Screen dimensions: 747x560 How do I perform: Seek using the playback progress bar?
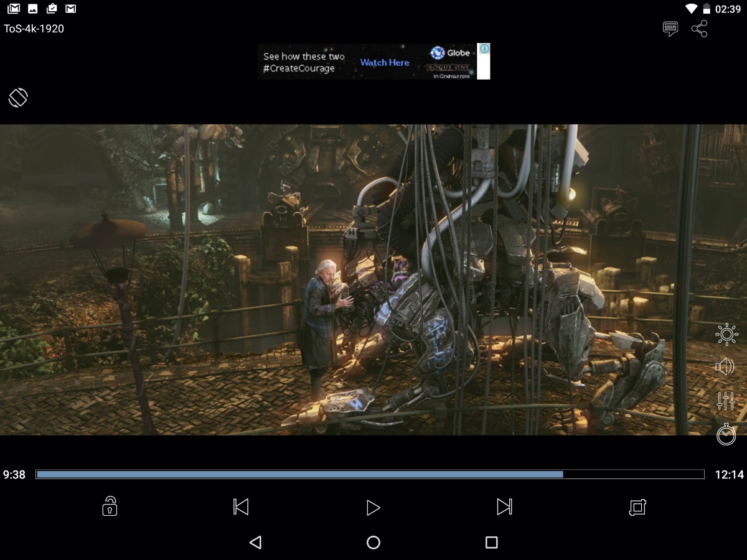pos(374,474)
